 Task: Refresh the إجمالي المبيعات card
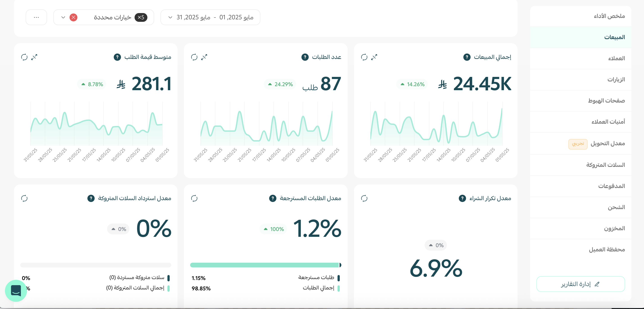pyautogui.click(x=364, y=57)
